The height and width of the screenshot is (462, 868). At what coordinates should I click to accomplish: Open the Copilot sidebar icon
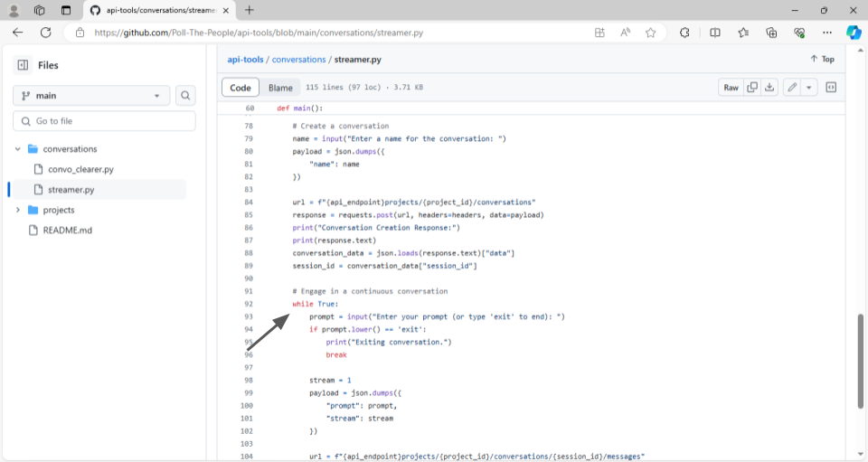[x=853, y=33]
